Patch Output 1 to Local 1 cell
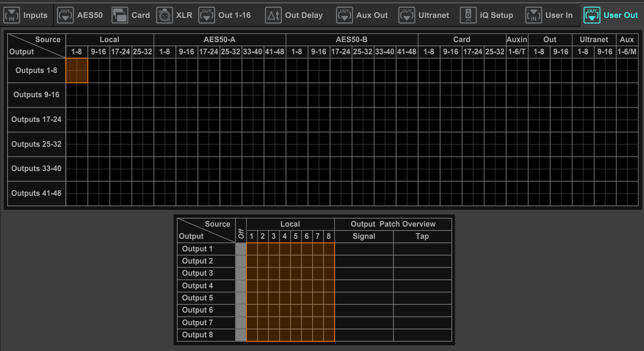Screen dimensions: 644x351 [x=252, y=249]
